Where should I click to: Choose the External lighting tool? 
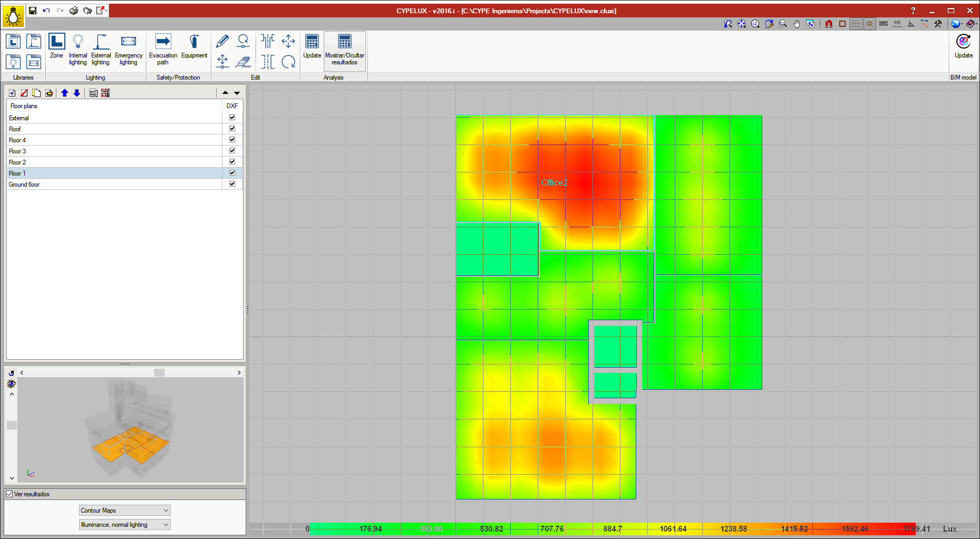tap(101, 50)
